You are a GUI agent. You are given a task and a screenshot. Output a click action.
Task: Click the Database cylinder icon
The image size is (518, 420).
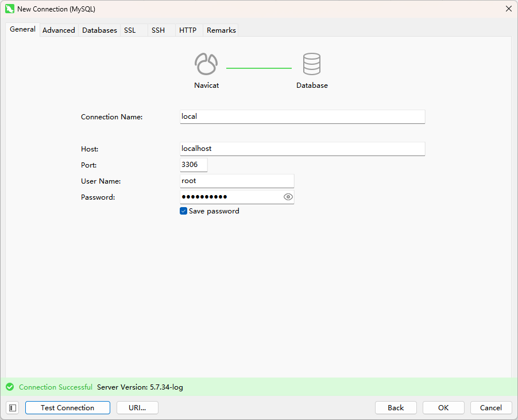pos(311,64)
